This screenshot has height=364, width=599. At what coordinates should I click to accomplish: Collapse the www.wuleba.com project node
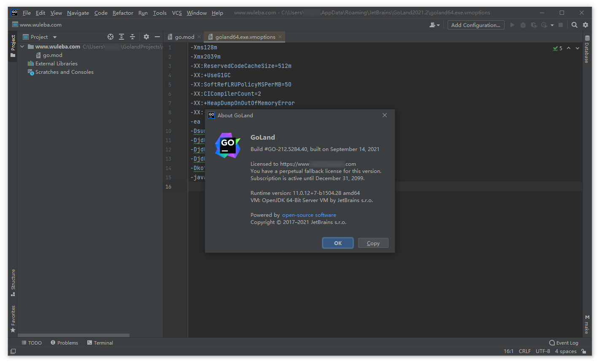coord(22,47)
